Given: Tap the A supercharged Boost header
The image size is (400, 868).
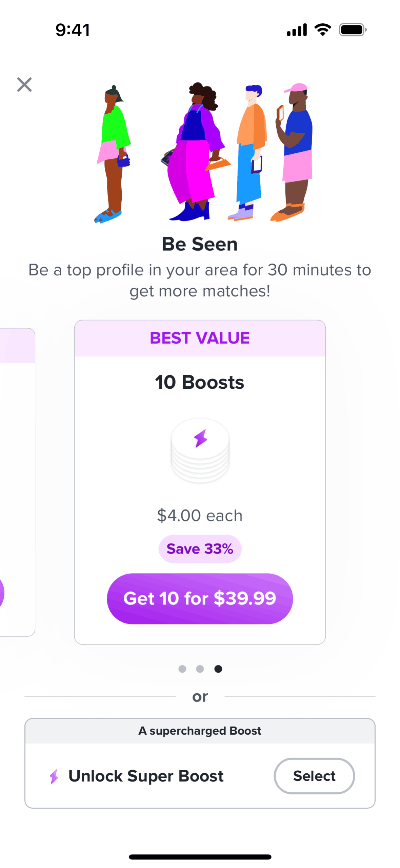Looking at the screenshot, I should [200, 731].
